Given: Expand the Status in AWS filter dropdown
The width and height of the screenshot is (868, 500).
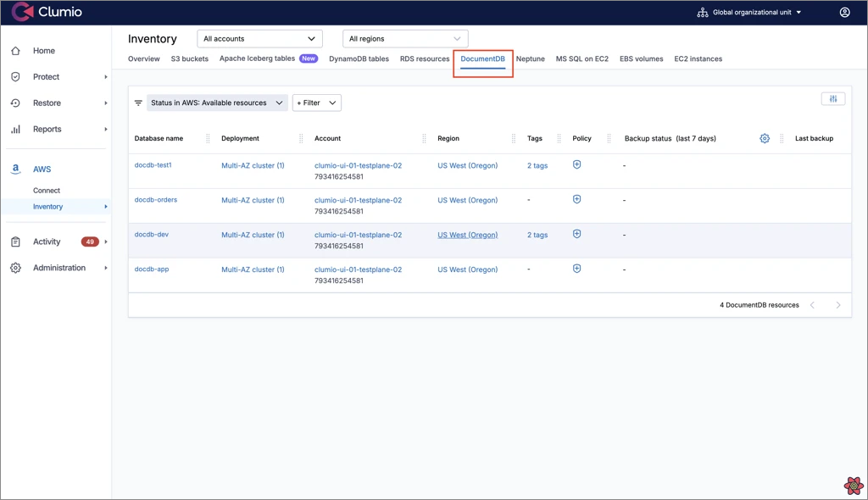Looking at the screenshot, I should click(217, 103).
